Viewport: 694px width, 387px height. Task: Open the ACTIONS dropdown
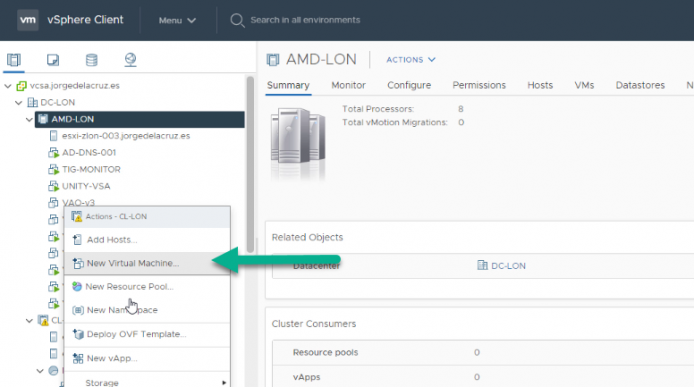[x=411, y=60]
